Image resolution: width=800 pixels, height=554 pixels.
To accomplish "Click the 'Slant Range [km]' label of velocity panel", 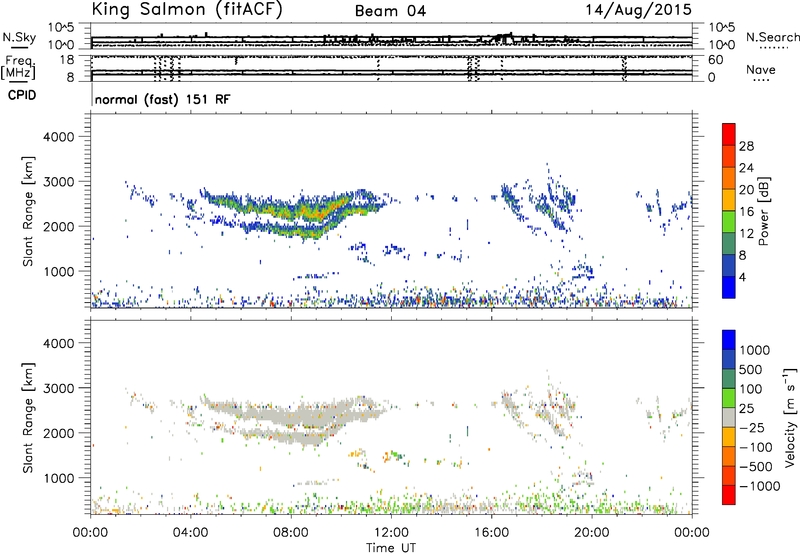I will click(28, 418).
